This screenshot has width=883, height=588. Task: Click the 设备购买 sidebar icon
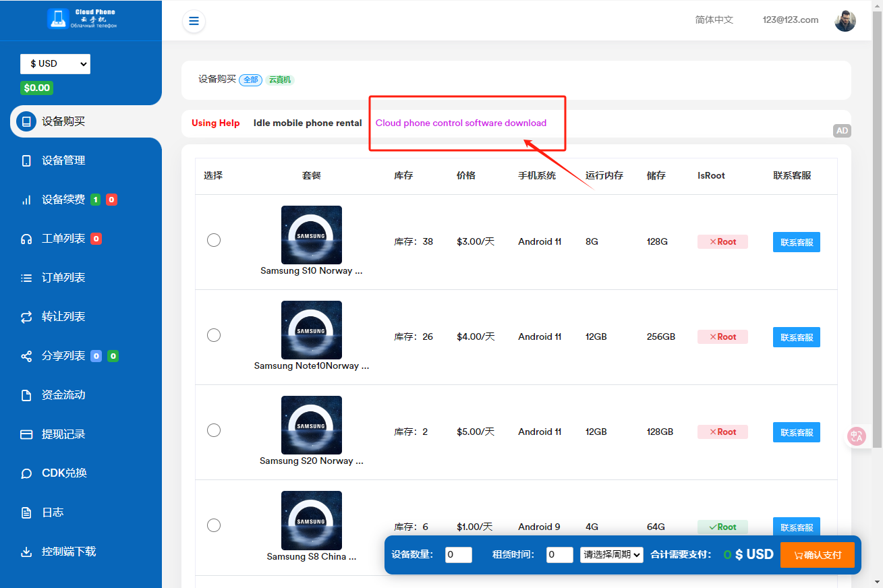(x=26, y=122)
